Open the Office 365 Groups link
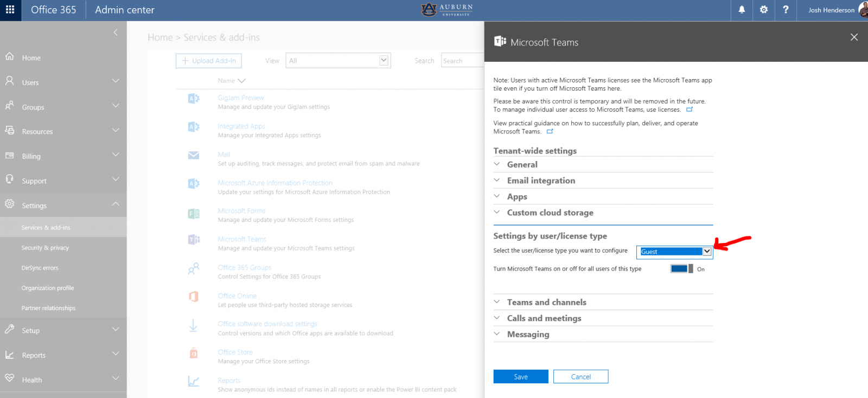 click(245, 267)
